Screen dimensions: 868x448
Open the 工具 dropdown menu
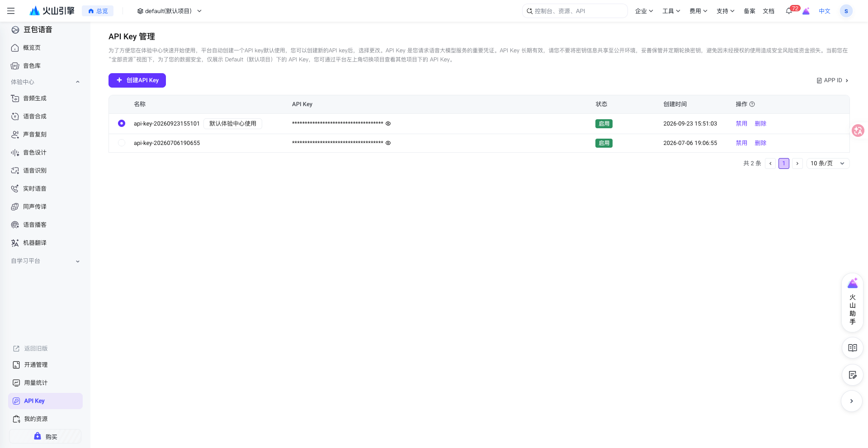tap(671, 11)
